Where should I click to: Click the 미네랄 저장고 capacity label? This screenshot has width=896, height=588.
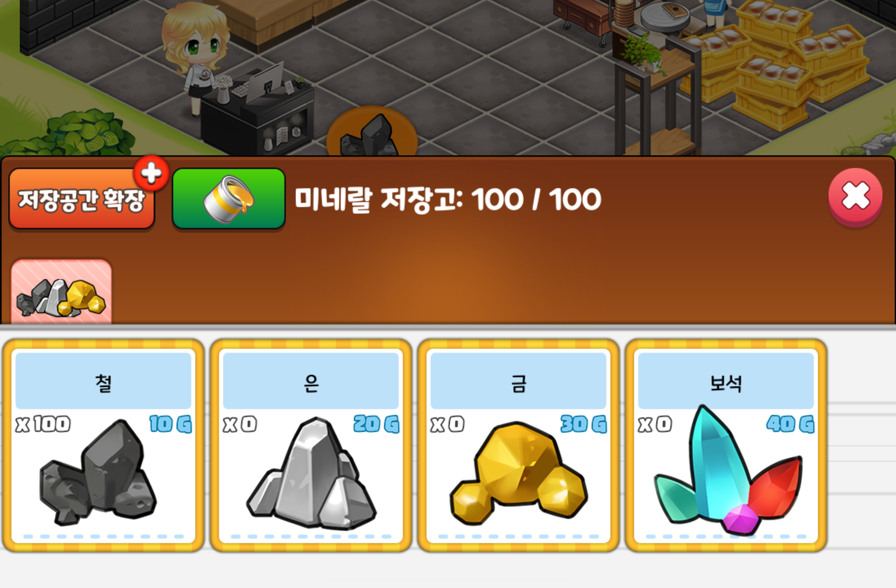pyautogui.click(x=448, y=199)
